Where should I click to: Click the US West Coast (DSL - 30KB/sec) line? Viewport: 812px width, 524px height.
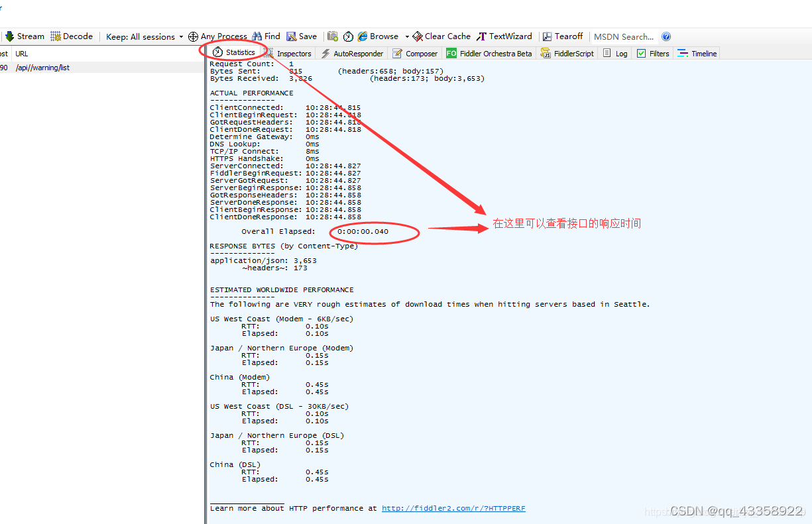pyautogui.click(x=279, y=406)
